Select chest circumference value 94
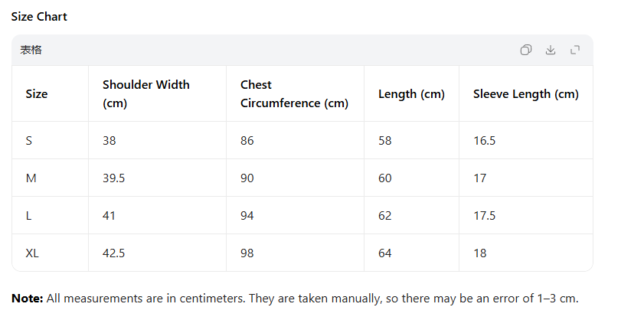This screenshot has width=644, height=320. (x=247, y=216)
